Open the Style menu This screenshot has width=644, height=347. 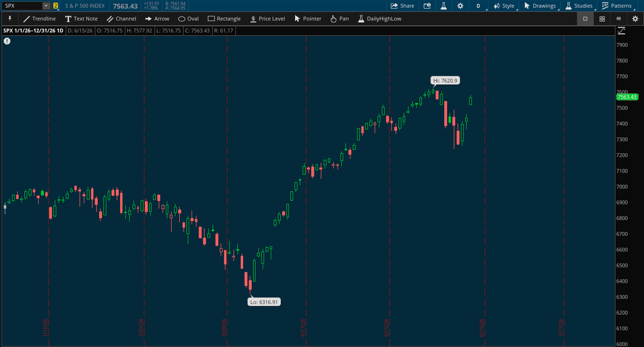click(x=504, y=6)
